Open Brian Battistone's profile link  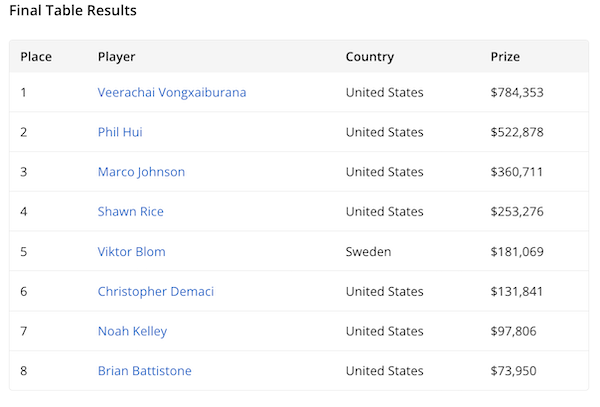(144, 371)
